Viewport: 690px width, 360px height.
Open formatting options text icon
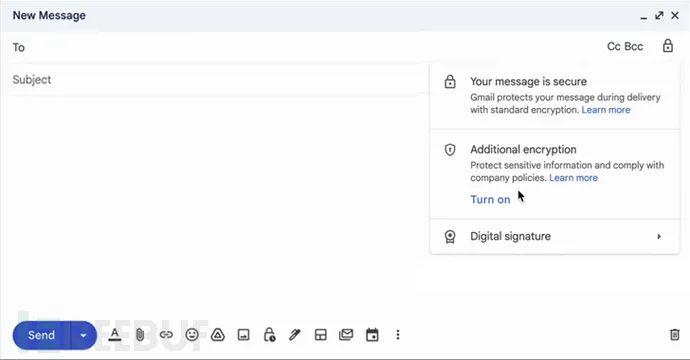pyautogui.click(x=114, y=335)
